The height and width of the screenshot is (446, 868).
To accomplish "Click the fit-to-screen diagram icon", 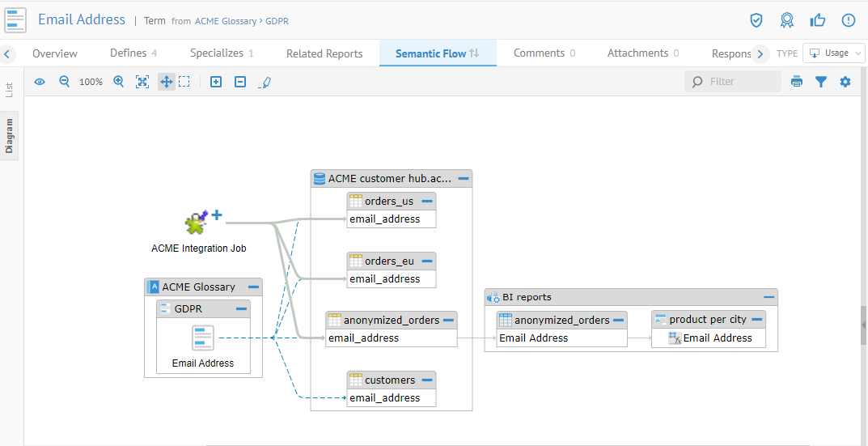I will pos(142,82).
